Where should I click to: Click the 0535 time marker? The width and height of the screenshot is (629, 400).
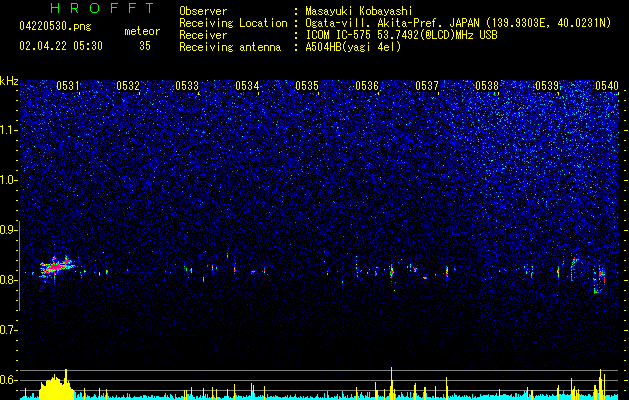(x=307, y=86)
